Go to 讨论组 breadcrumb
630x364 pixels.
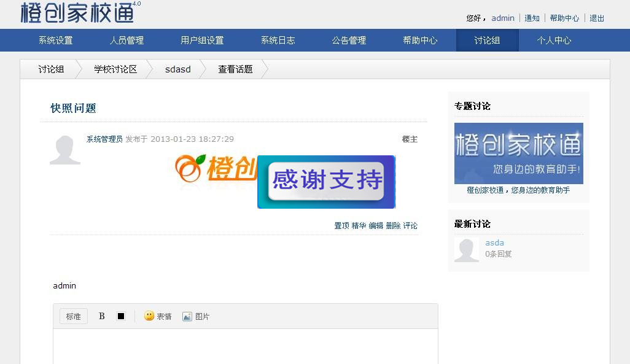pyautogui.click(x=51, y=69)
